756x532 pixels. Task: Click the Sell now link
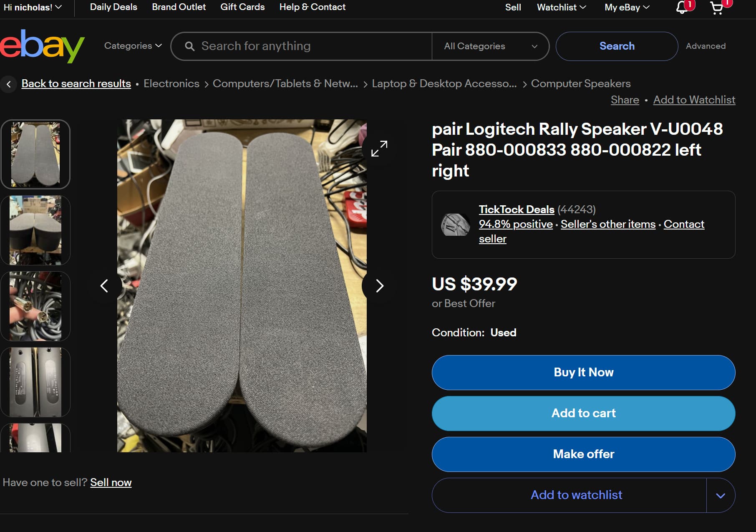point(111,482)
